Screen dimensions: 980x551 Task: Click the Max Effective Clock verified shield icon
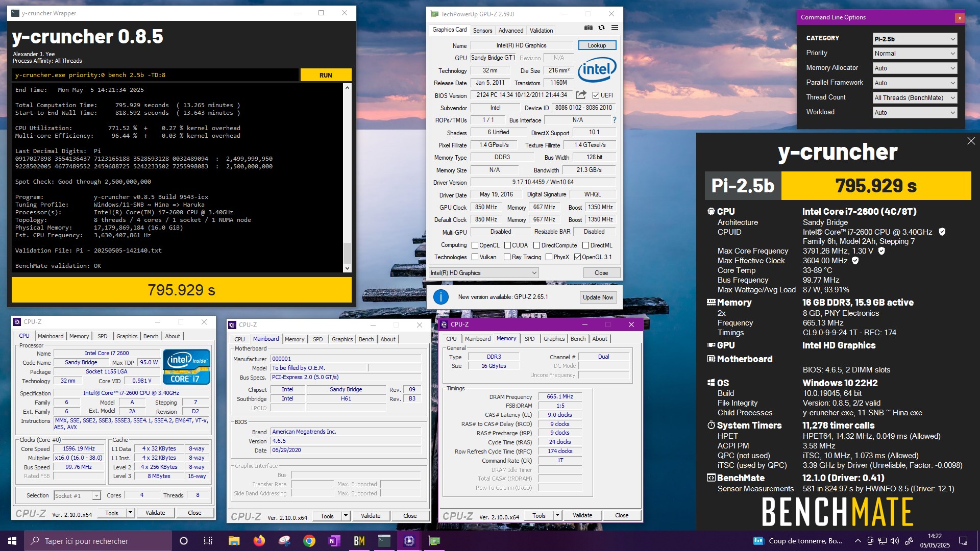[855, 260]
